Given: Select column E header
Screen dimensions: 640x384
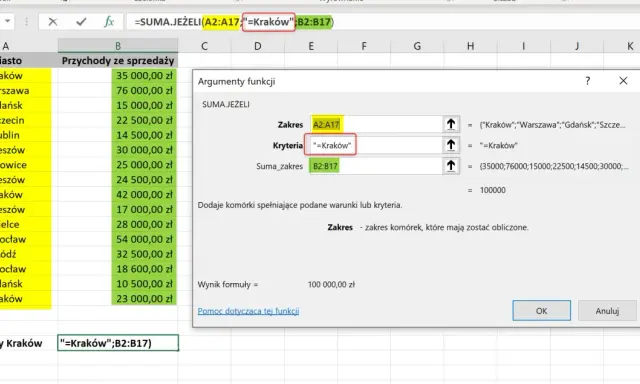Looking at the screenshot, I should point(311,46).
